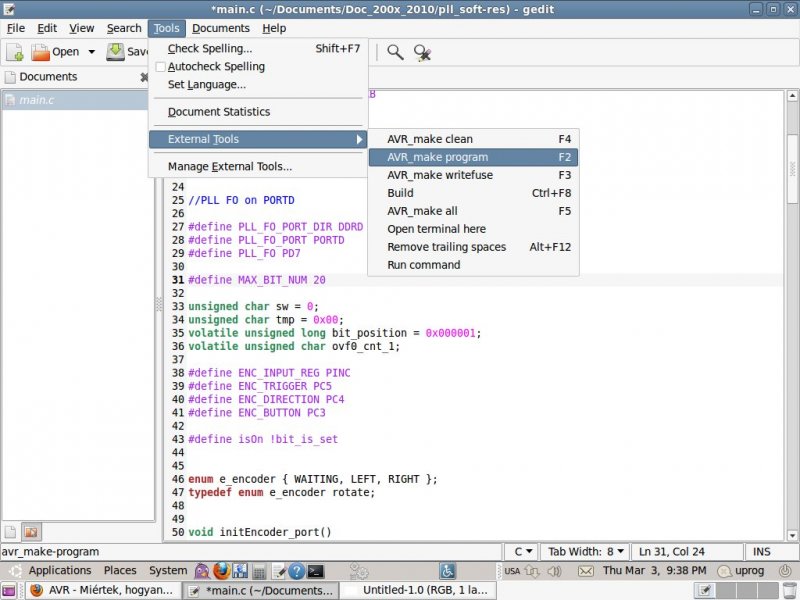Click the text editor panel launcher icon
The image size is (800, 600).
coord(278,571)
